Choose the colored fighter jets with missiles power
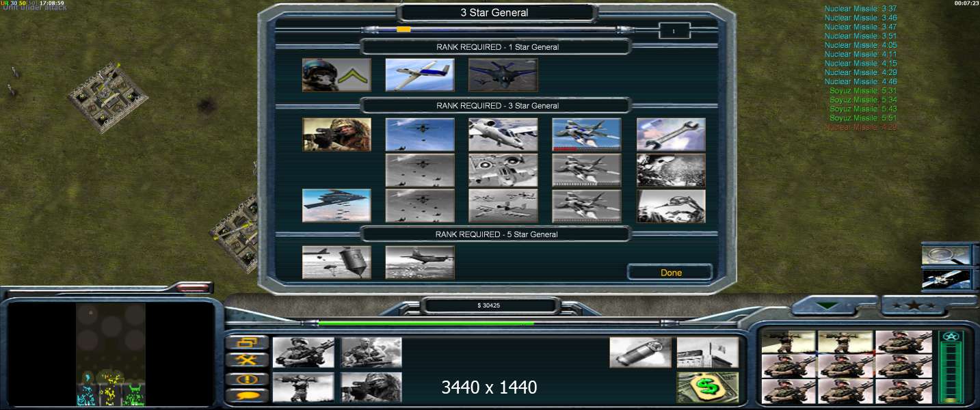This screenshot has height=410, width=980. coord(587,135)
